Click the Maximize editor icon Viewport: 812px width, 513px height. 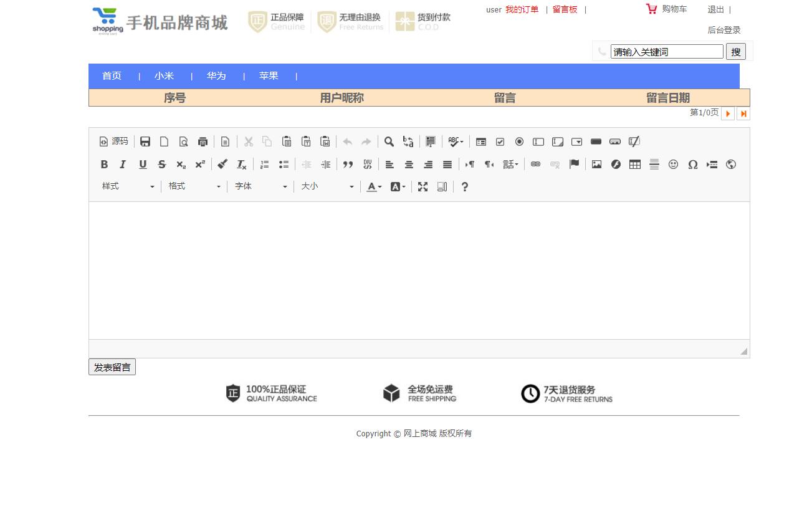tap(423, 186)
